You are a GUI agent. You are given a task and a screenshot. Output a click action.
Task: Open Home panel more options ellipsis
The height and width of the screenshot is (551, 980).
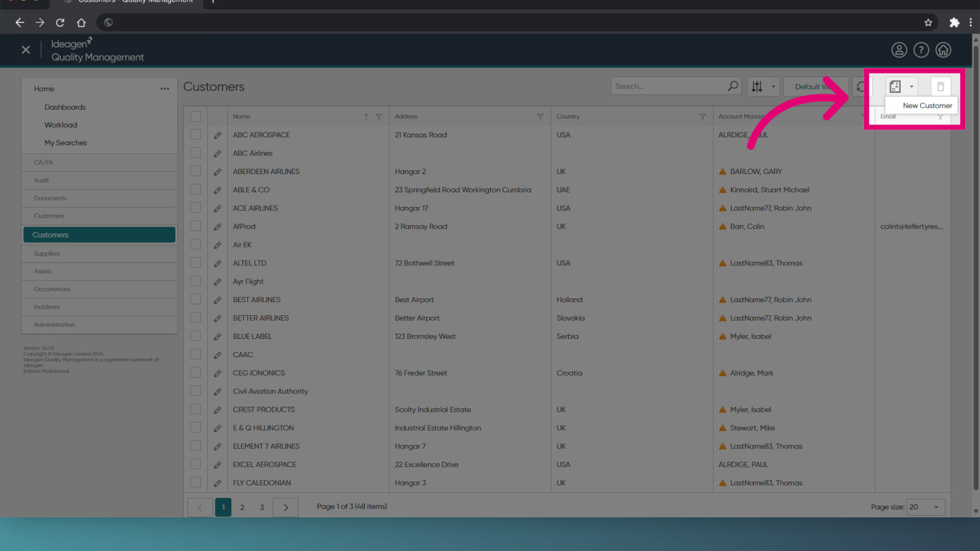[x=165, y=89]
